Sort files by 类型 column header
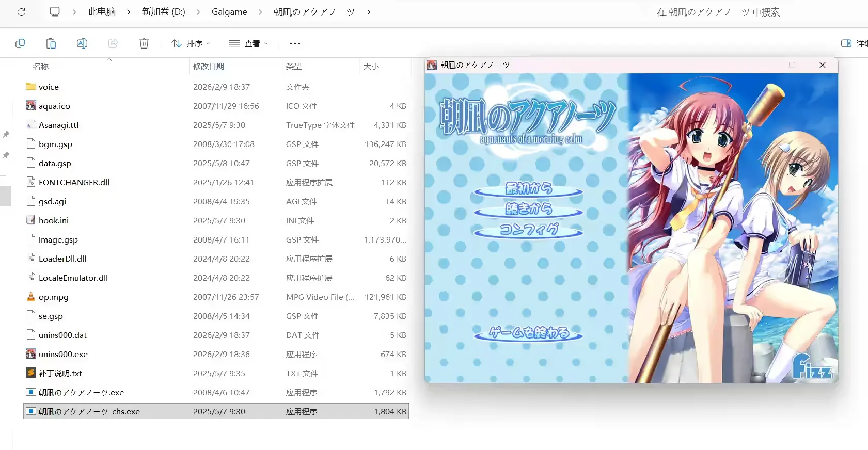Screen dimensions: 868x450 294,66
